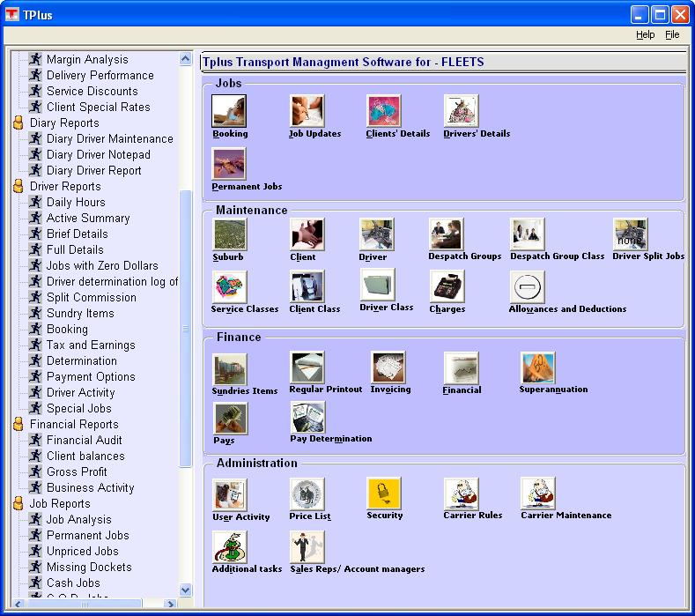Open Drivers' Details
This screenshot has height=616, width=695.
[x=461, y=111]
